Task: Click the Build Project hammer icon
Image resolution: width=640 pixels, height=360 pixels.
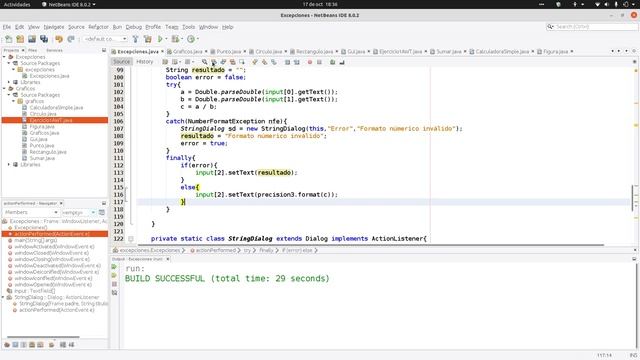Action: pyautogui.click(x=136, y=39)
